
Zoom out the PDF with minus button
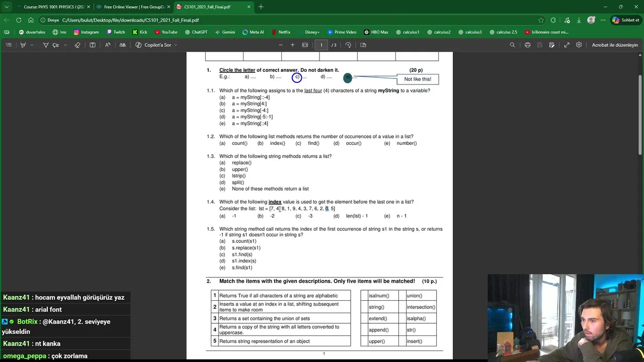coord(281,45)
